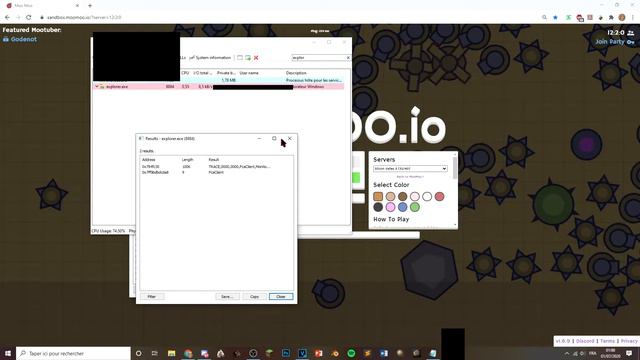Click Filter button in Results window

click(x=152, y=296)
